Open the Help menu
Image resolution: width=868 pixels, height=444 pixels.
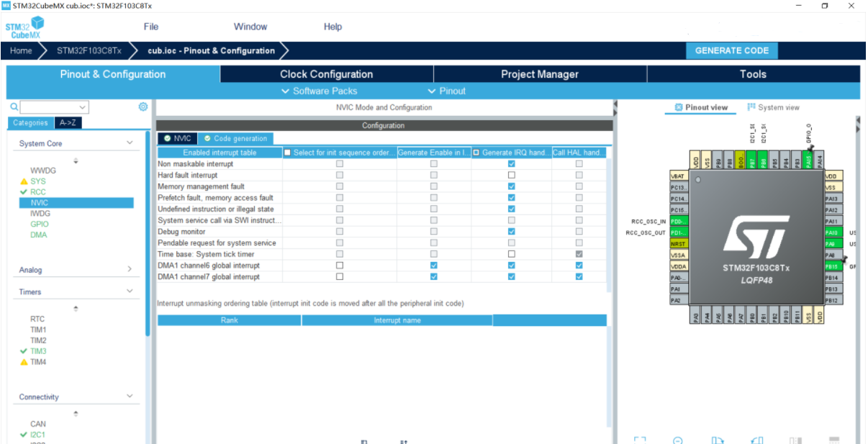333,27
